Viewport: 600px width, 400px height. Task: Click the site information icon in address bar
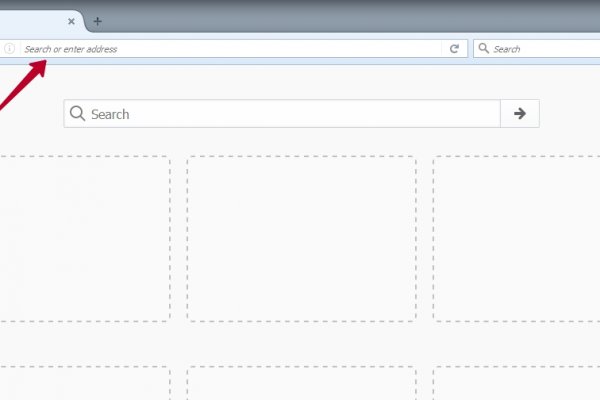pyautogui.click(x=10, y=48)
